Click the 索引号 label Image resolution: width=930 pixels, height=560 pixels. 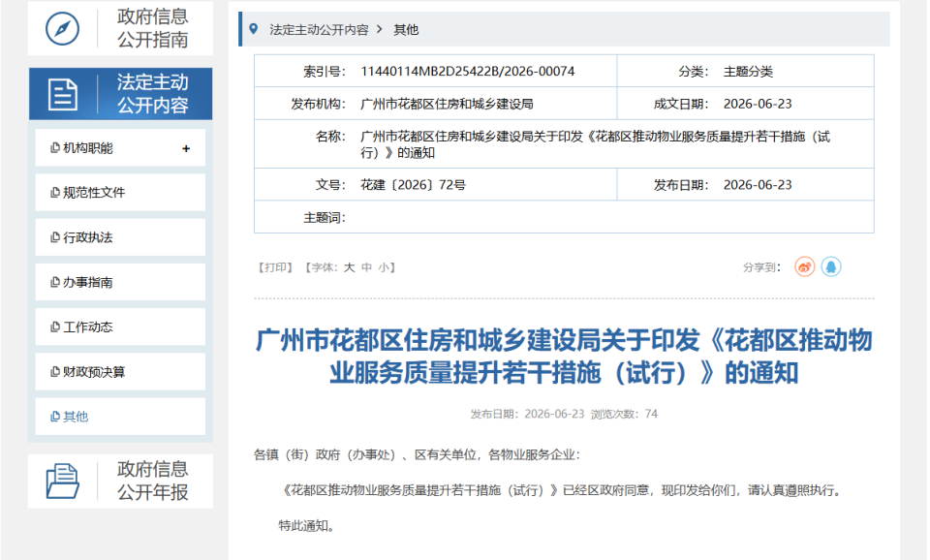click(325, 72)
